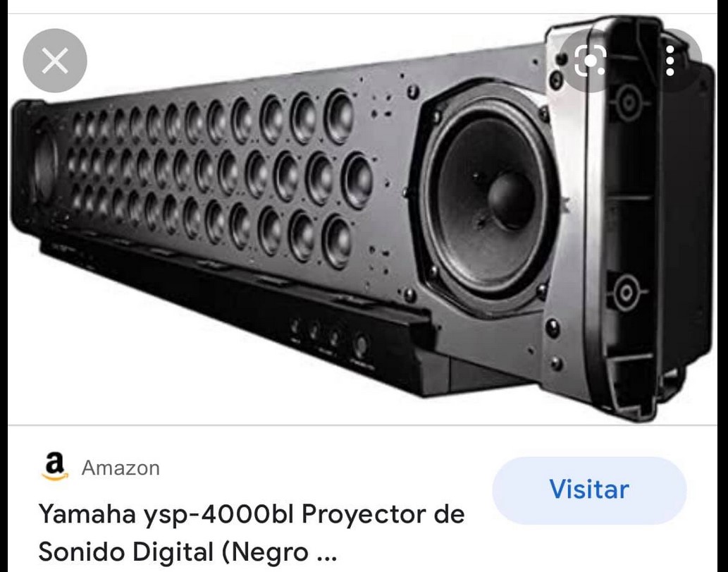Close the image preview with the X
Viewport: 728px width, 572px height.
click(x=55, y=61)
